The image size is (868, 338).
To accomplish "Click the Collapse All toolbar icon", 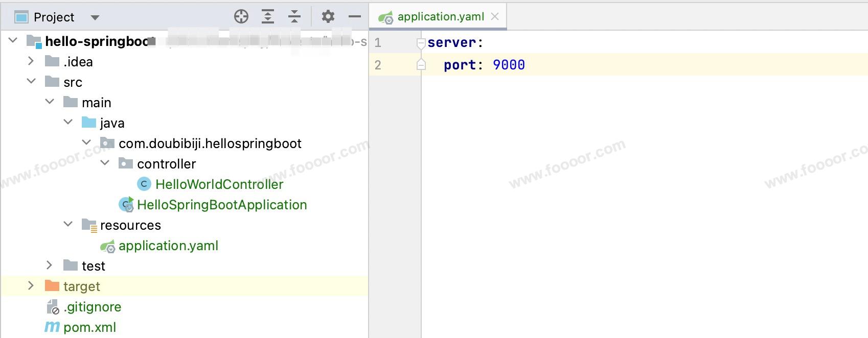I will pos(294,17).
